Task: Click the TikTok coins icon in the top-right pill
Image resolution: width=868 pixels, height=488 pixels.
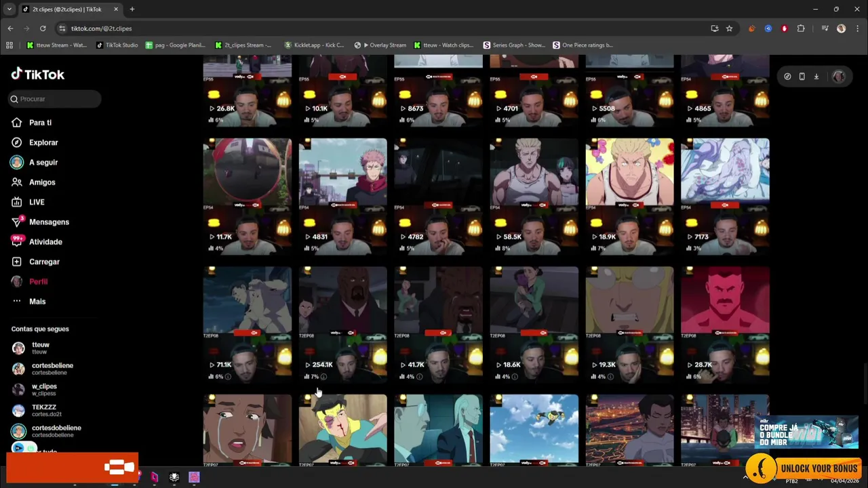Action: tap(787, 77)
